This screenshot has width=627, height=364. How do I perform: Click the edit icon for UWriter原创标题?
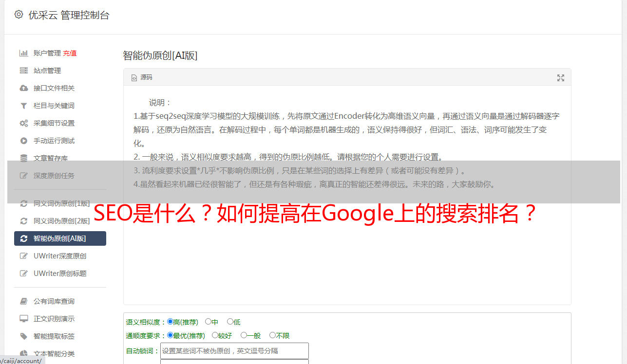[23, 273]
